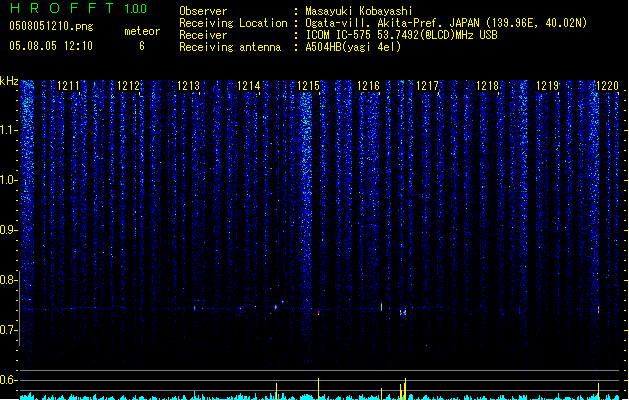629x400 pixels.
Task: Click the 1211 time marker
Action: pyautogui.click(x=68, y=85)
